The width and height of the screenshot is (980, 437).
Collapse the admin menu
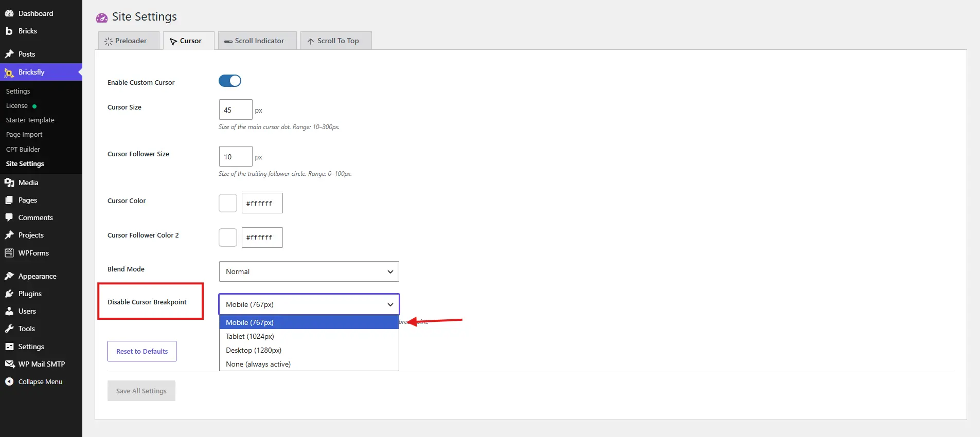[x=34, y=381]
